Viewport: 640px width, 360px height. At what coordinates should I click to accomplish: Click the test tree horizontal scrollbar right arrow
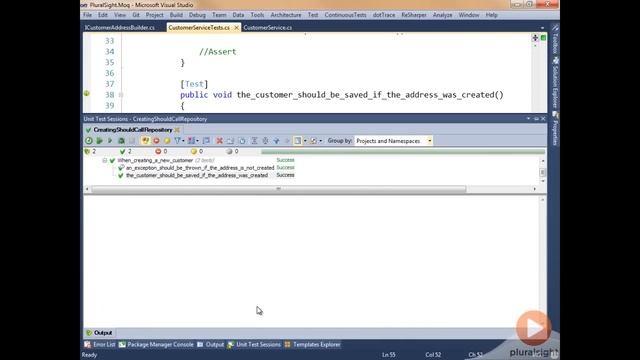pyautogui.click(x=535, y=189)
